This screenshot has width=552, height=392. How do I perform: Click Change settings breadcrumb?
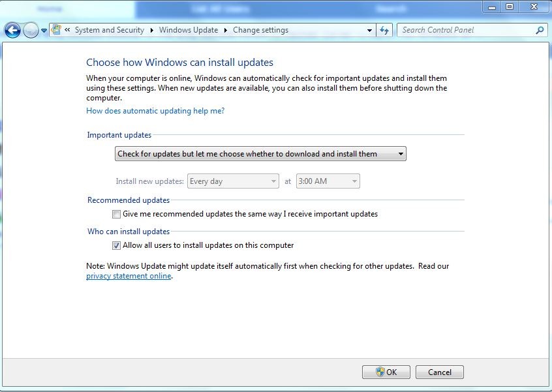coord(261,30)
